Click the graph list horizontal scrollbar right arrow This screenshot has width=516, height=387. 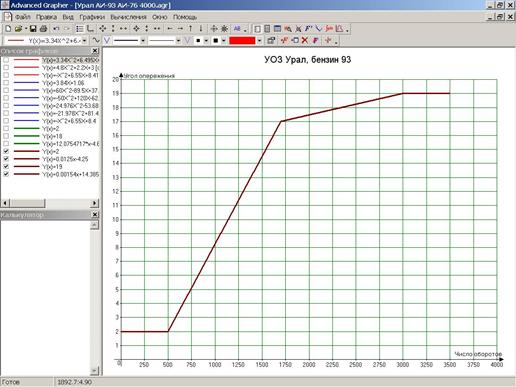tap(95, 203)
